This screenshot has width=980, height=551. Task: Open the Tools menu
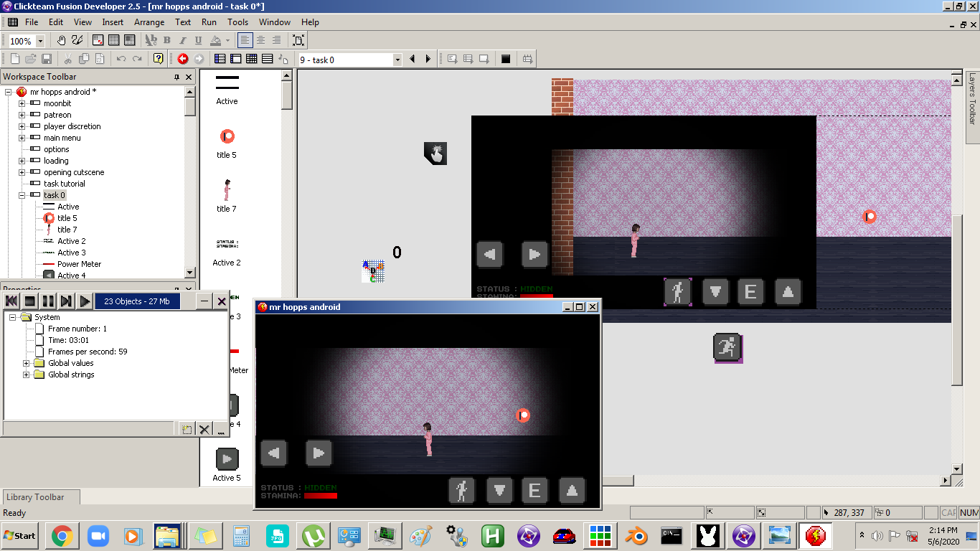[238, 22]
